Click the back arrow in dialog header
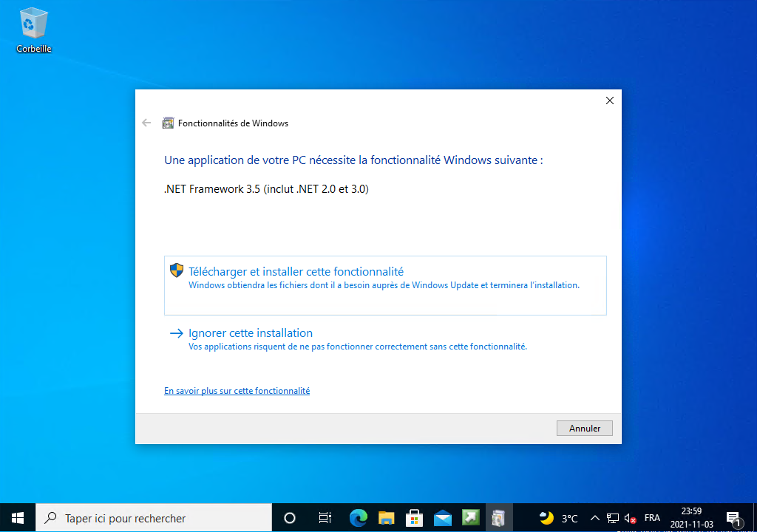This screenshot has height=532, width=757. 146,123
